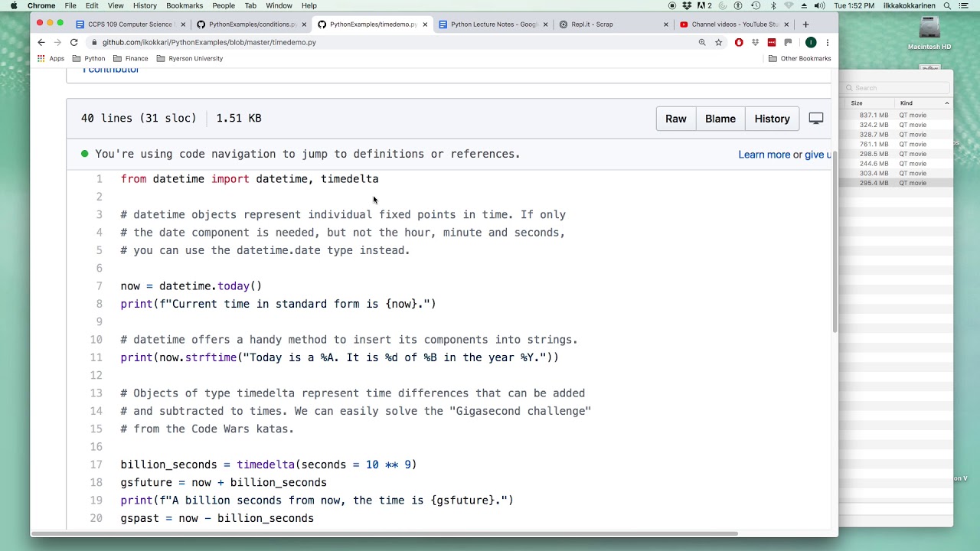Click the eject icon in menu bar
Viewport: 980px width, 551px height.
[804, 5]
